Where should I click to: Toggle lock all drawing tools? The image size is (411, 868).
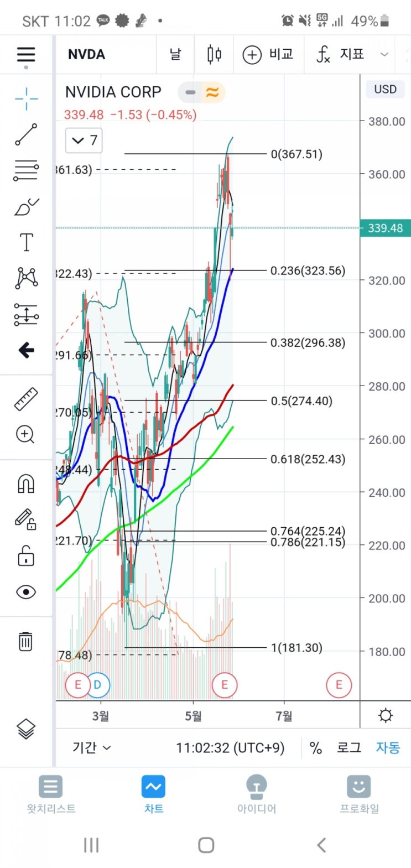point(26,555)
